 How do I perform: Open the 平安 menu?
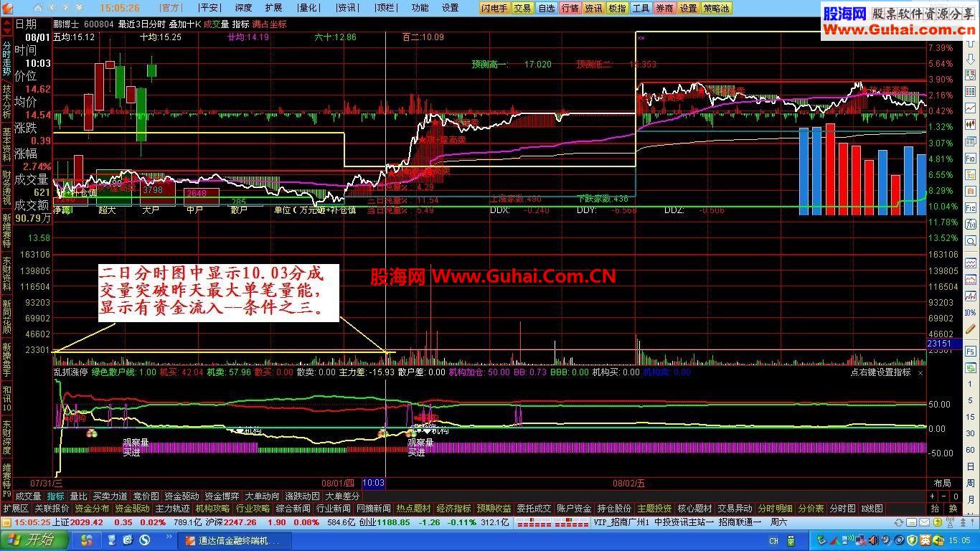point(209,8)
